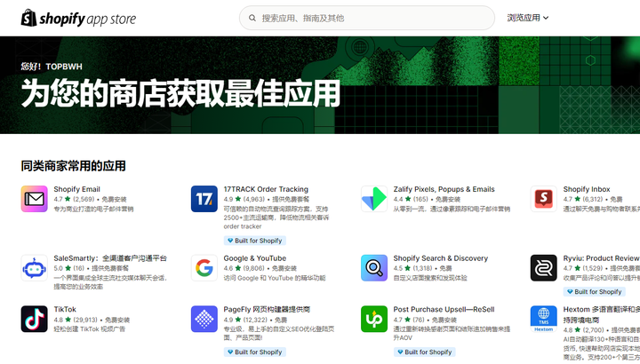Open the Shopify app store home logo
Screen dimensions: 640x364
click(x=78, y=18)
